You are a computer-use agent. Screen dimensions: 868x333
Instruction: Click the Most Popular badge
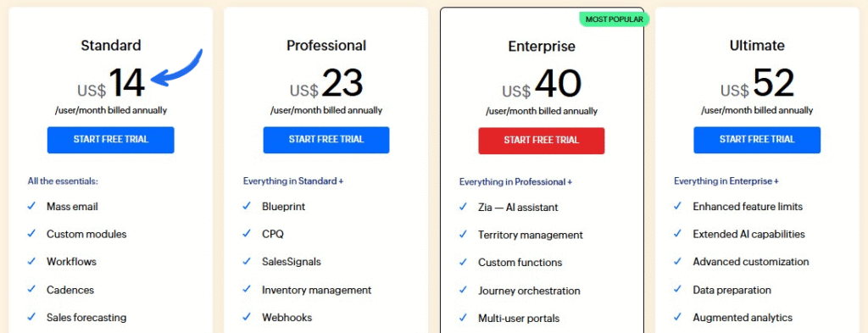pyautogui.click(x=614, y=19)
